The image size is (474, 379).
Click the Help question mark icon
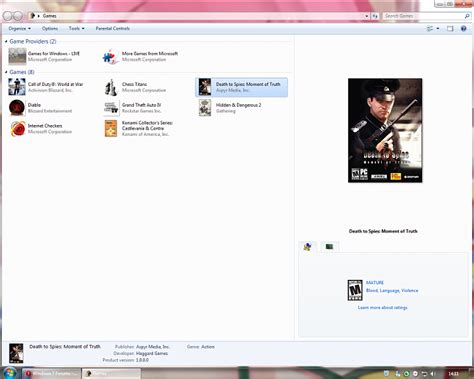point(463,28)
